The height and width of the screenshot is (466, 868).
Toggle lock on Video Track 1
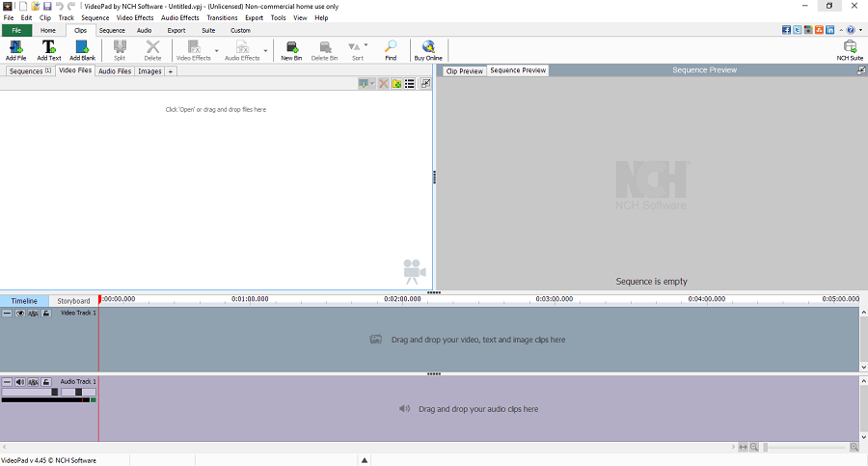[46, 313]
